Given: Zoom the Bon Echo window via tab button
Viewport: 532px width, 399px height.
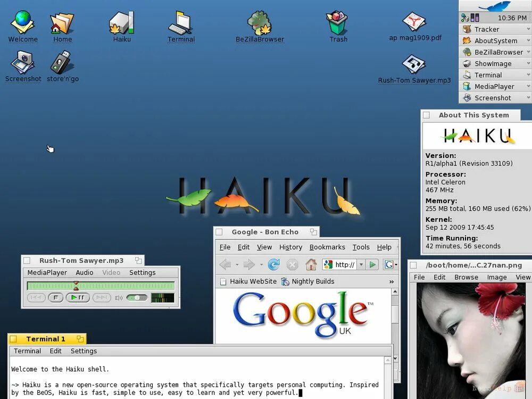Looking at the screenshot, I should coord(313,232).
